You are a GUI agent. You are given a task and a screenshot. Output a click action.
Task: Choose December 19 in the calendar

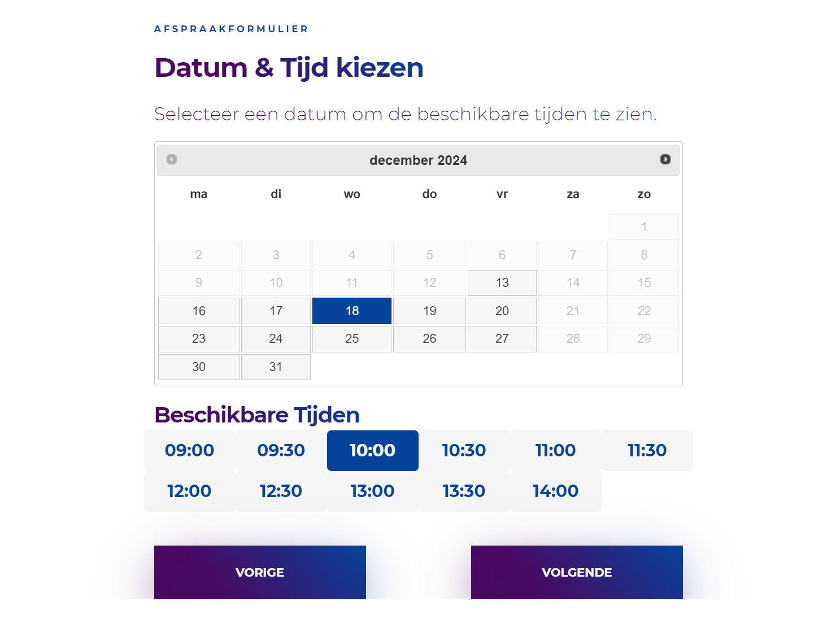(x=429, y=311)
